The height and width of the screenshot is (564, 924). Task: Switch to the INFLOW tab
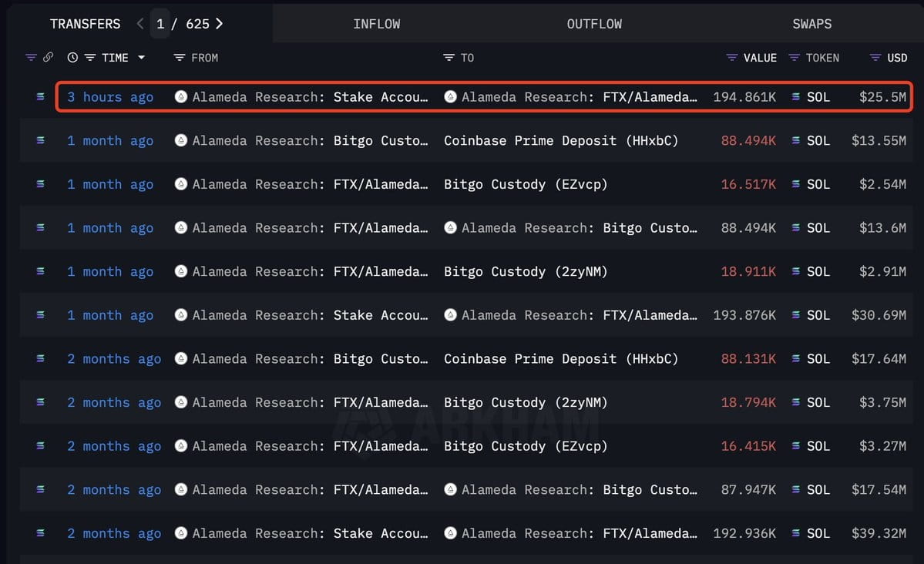coord(376,24)
